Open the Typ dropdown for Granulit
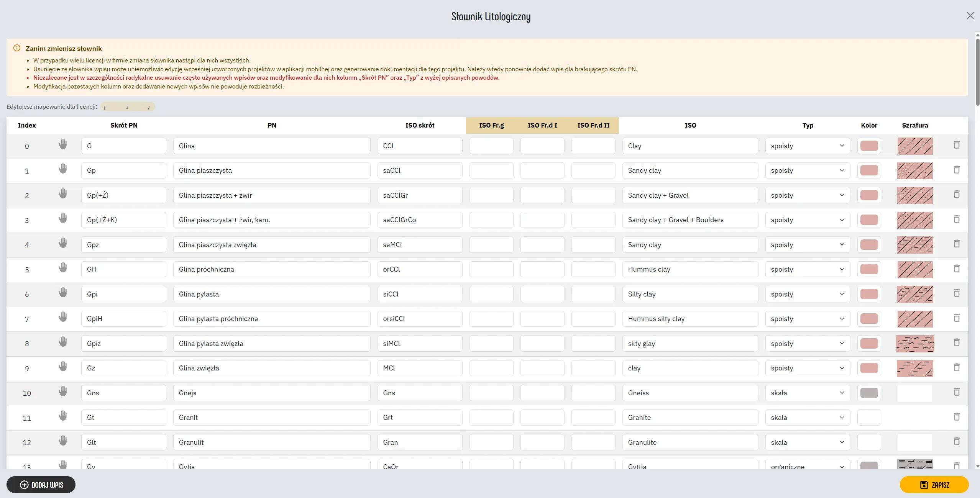This screenshot has height=498, width=980. [808, 442]
